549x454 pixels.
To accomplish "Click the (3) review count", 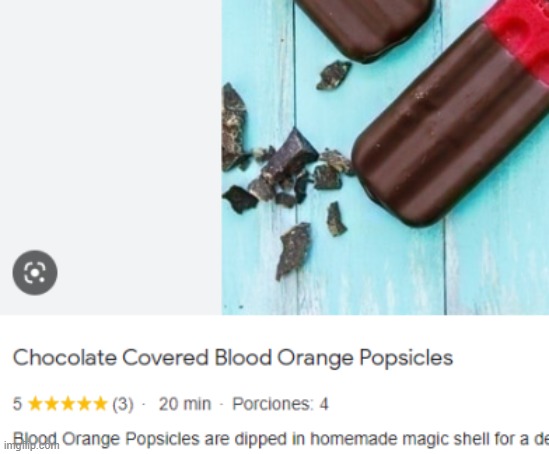I will coord(123,404).
